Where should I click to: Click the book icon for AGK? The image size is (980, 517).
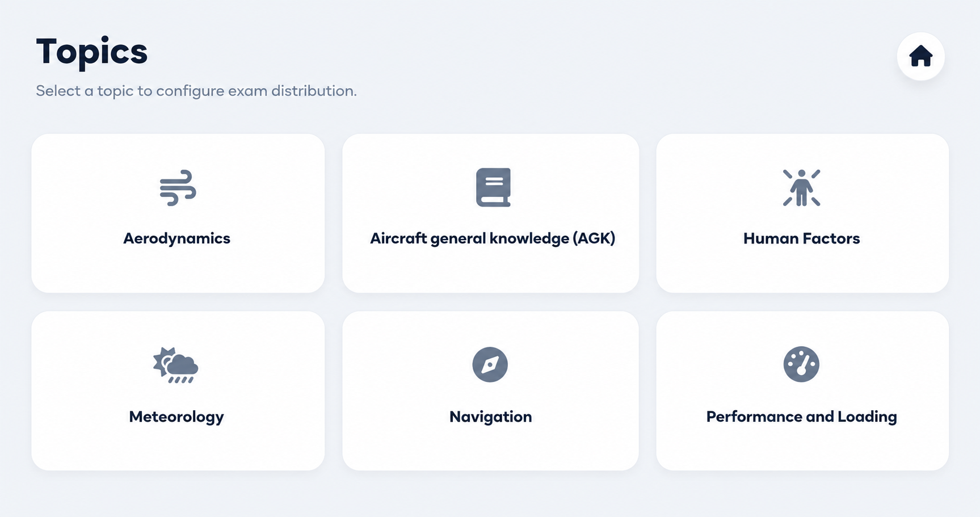click(493, 187)
